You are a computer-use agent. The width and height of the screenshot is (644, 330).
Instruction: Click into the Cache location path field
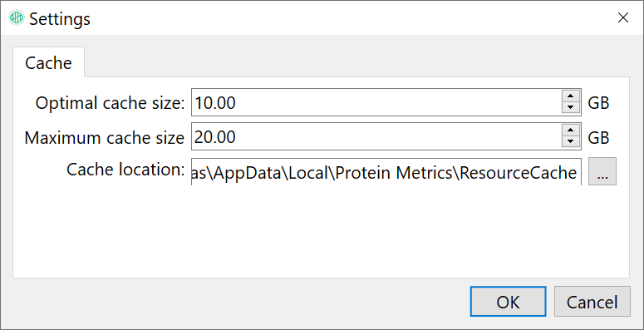[386, 172]
